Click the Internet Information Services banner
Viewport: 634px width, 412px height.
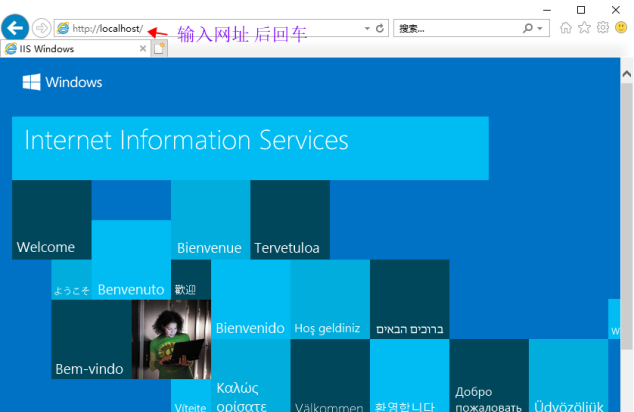click(250, 148)
